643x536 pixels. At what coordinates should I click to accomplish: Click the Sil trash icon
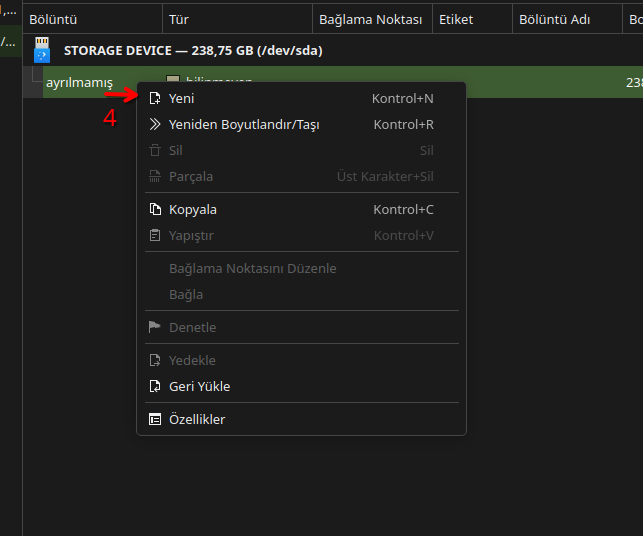[x=154, y=150]
